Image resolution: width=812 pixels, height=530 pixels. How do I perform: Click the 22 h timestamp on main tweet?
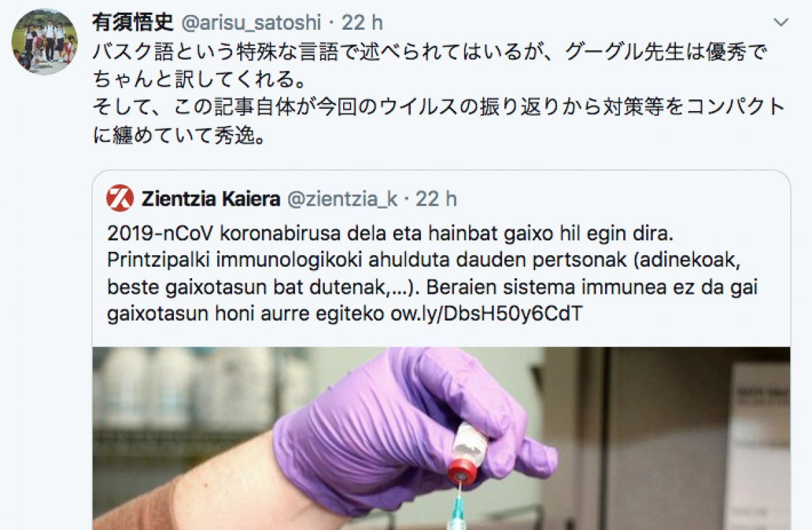click(x=362, y=23)
